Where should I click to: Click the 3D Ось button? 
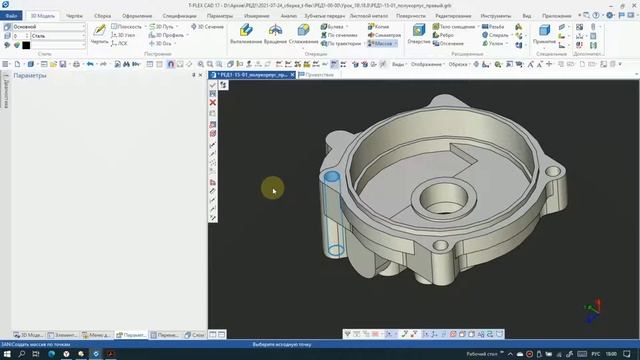[x=161, y=43]
